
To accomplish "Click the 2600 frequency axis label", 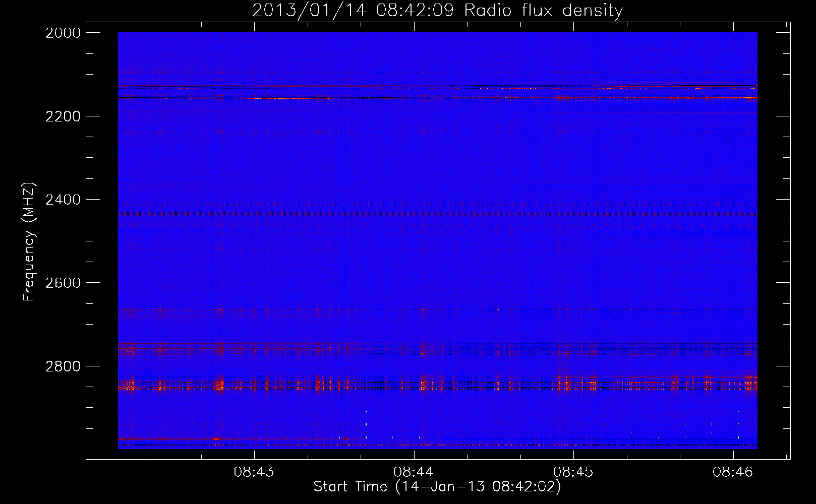I will (63, 283).
